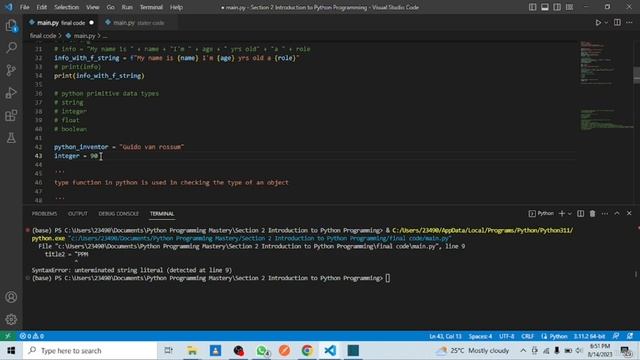
Task: Close the terminal panel
Action: (x=629, y=213)
